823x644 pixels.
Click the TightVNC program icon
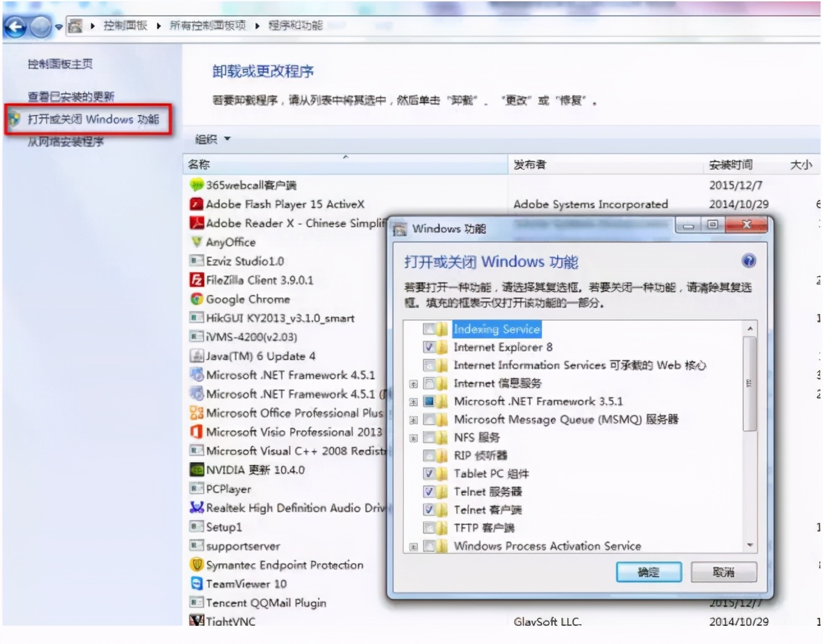(196, 620)
